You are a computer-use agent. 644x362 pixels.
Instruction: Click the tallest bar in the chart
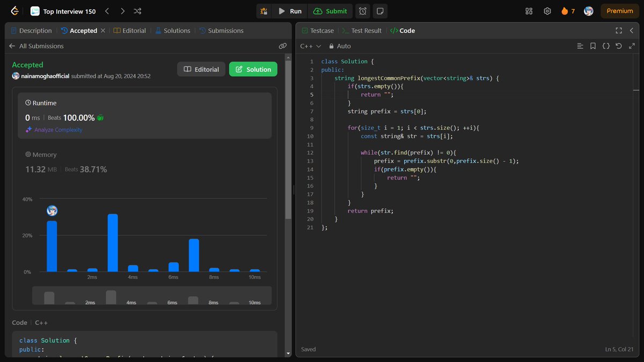(x=113, y=243)
